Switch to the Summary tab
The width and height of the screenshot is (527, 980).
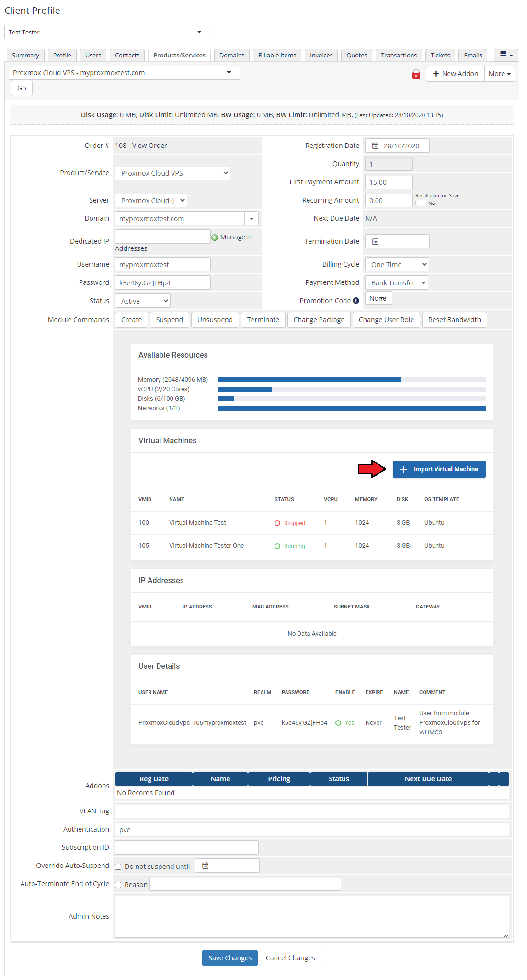click(25, 55)
